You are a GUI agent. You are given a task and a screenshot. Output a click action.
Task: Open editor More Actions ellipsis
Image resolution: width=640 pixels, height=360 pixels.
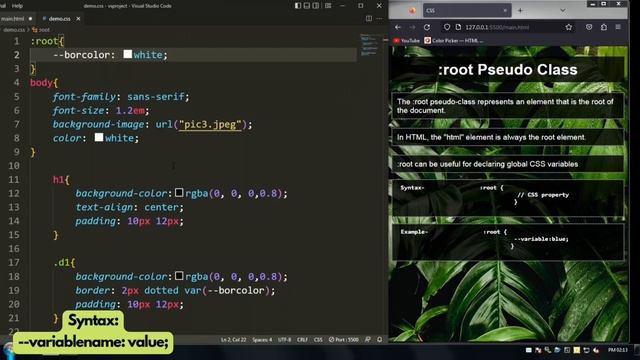379,18
